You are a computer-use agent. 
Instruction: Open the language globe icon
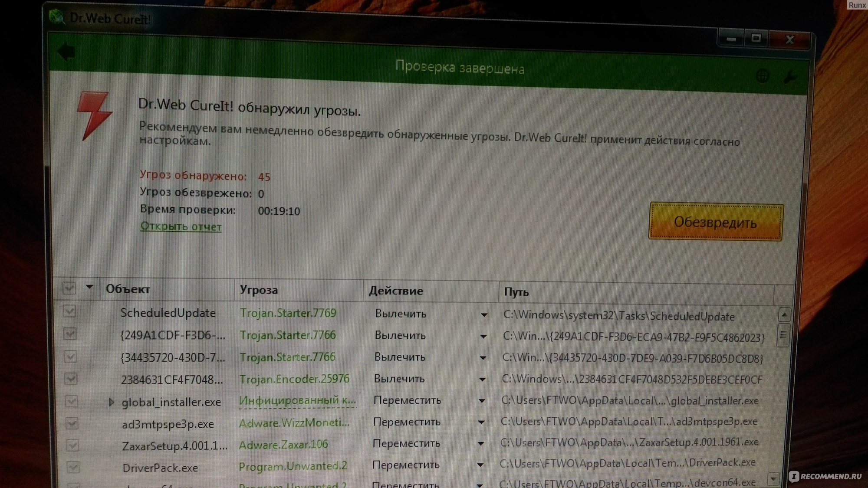pyautogui.click(x=763, y=76)
